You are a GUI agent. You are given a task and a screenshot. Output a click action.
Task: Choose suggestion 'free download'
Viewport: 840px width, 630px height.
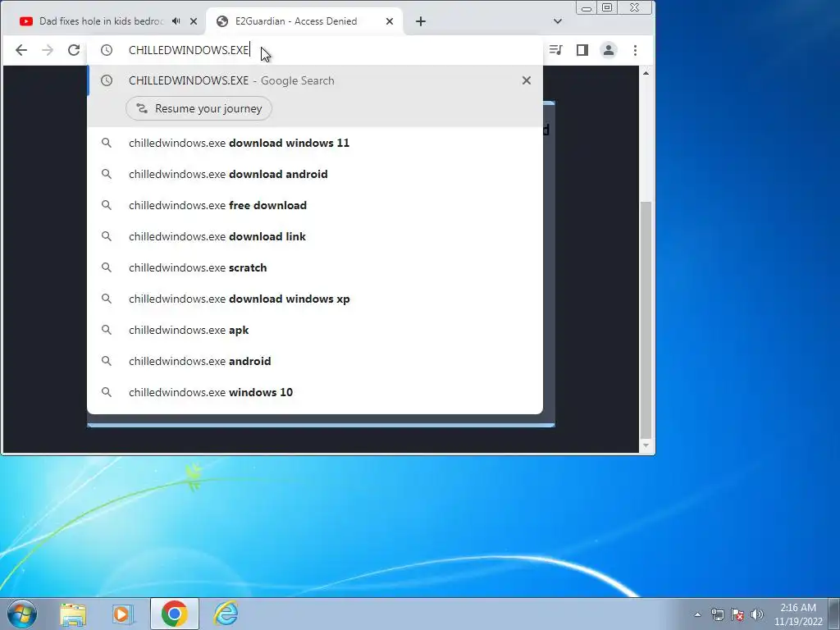pyautogui.click(x=315, y=205)
